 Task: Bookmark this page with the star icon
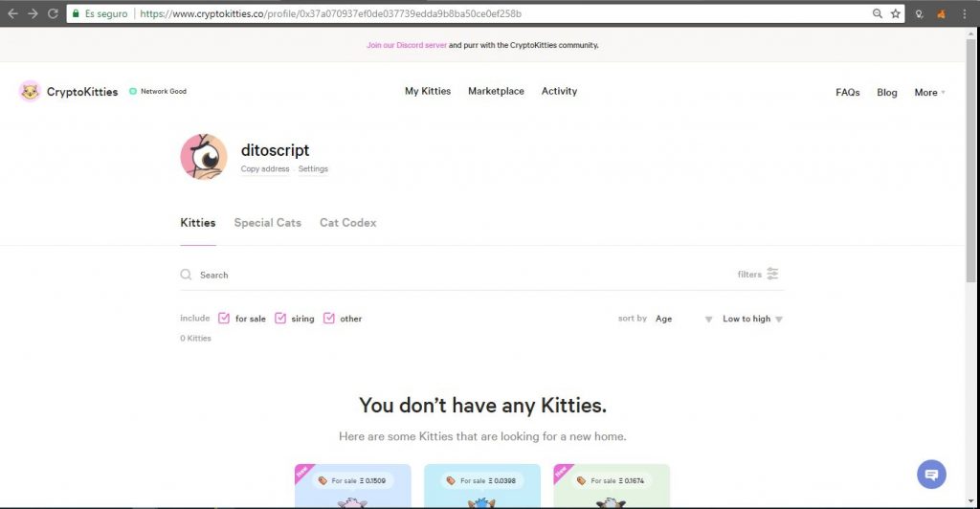[x=896, y=13]
